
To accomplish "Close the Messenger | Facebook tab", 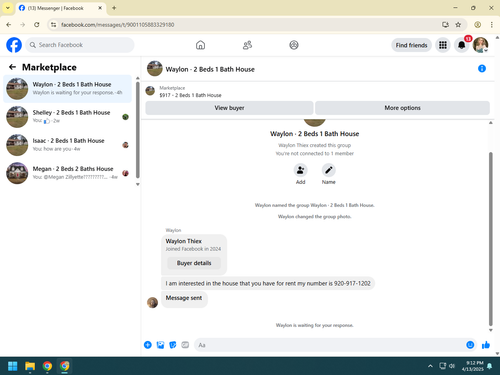I will [x=100, y=8].
